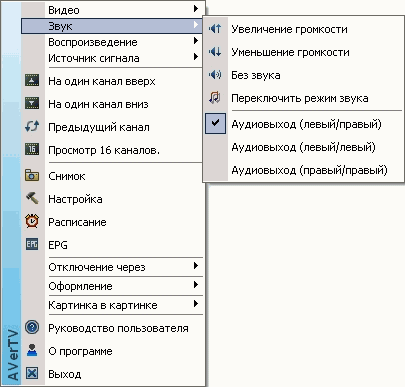Click the volume up speaker icon
The image size is (405, 387).
(215, 29)
